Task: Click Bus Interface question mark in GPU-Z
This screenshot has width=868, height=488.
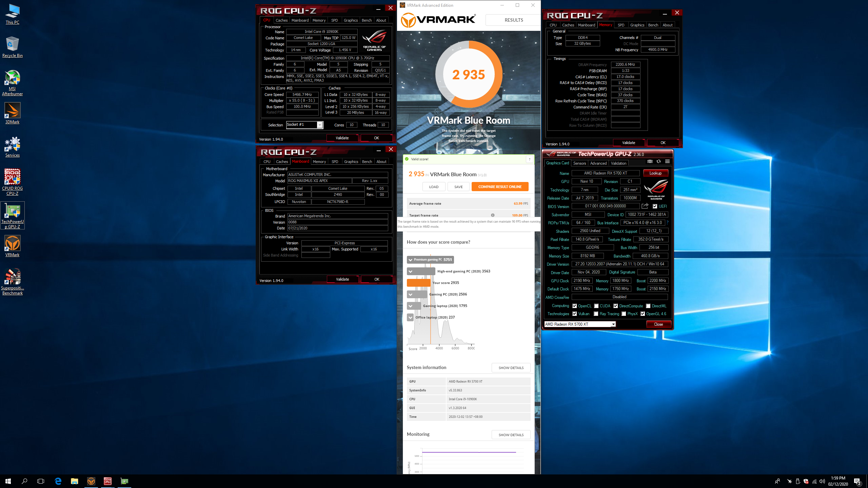Action: click(667, 223)
